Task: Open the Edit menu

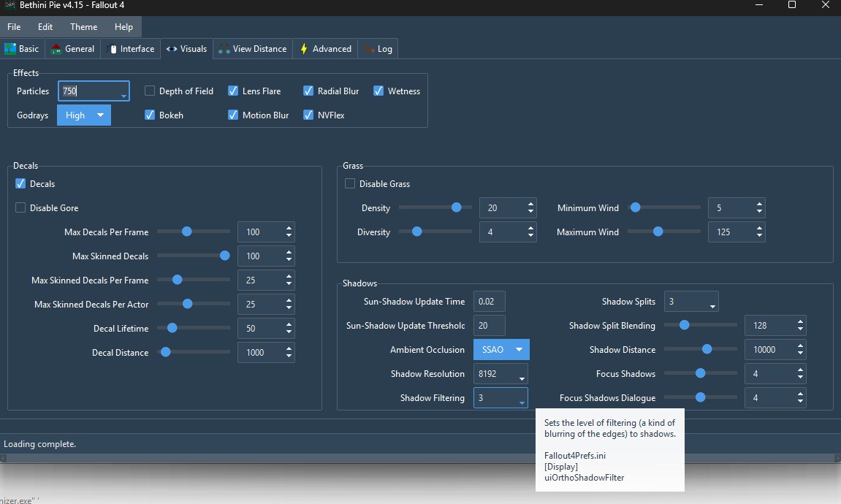Action: click(45, 27)
